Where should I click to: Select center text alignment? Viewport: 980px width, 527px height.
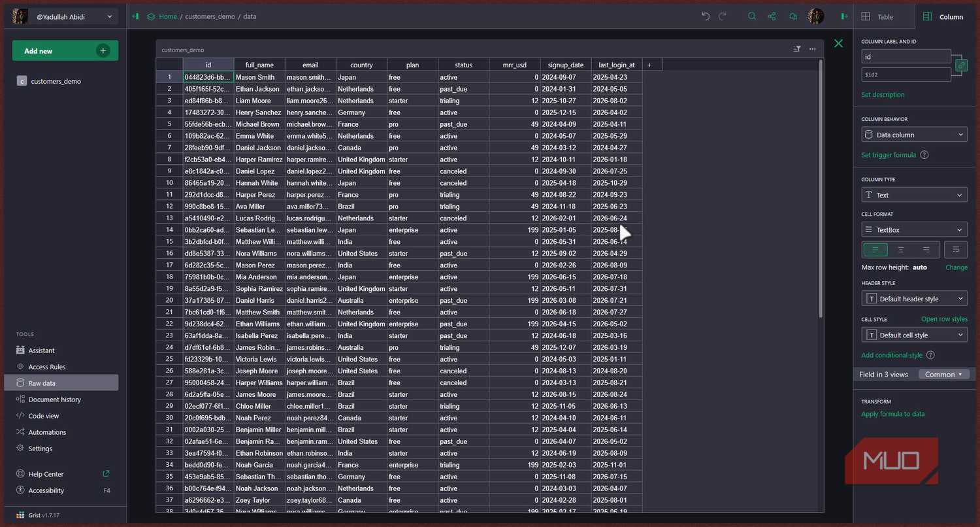pyautogui.click(x=900, y=250)
